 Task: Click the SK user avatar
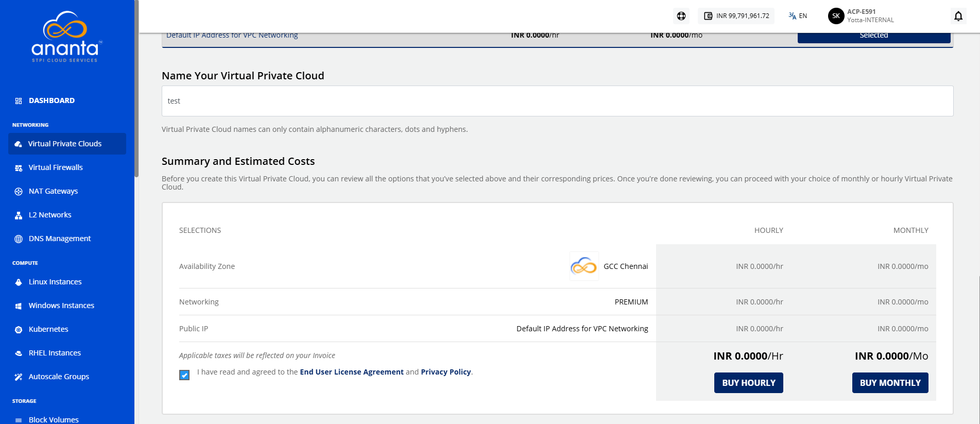pyautogui.click(x=836, y=16)
